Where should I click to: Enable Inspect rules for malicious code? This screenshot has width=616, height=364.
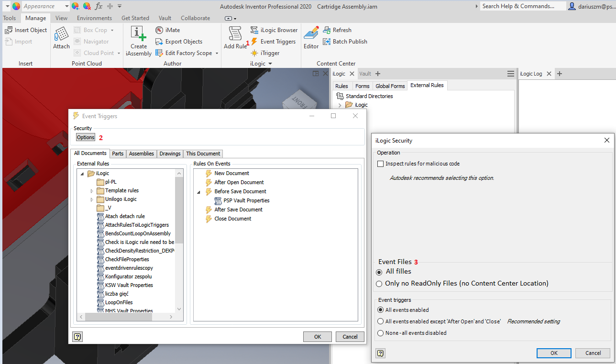pos(381,164)
